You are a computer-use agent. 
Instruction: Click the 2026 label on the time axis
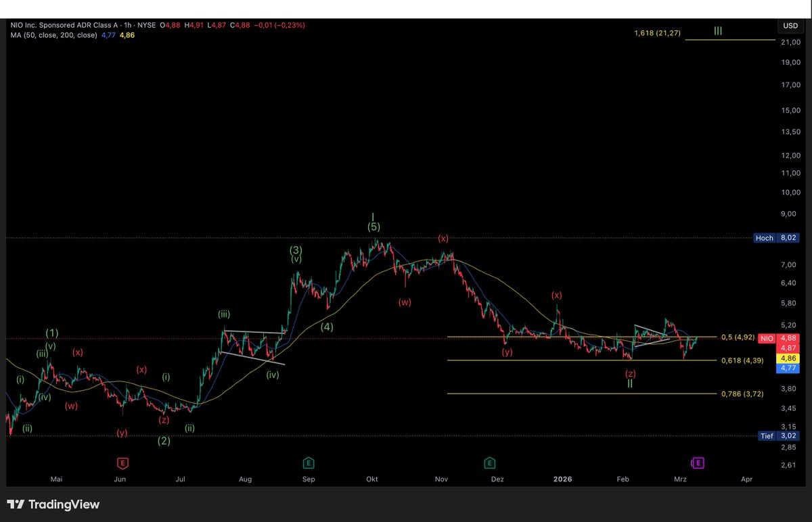click(x=562, y=479)
